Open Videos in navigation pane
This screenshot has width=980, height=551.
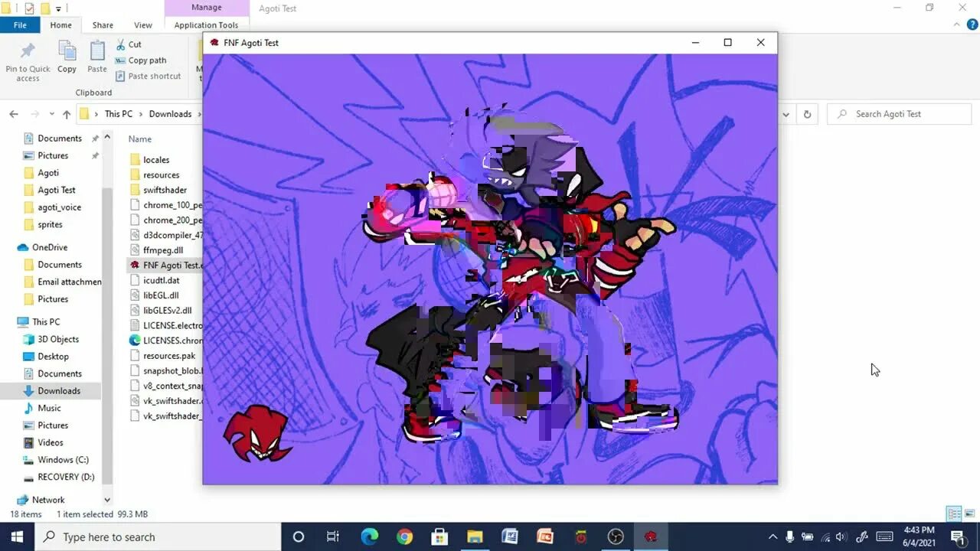pyautogui.click(x=51, y=442)
